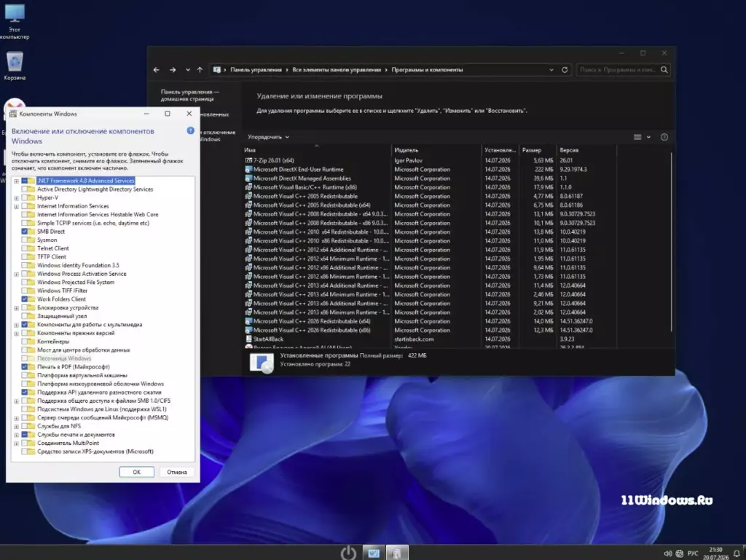746x560 pixels.
Task: Open Панель управления — домашняя страница link
Action: pyautogui.click(x=190, y=95)
